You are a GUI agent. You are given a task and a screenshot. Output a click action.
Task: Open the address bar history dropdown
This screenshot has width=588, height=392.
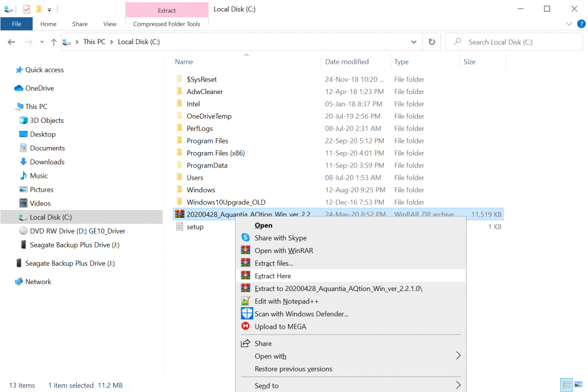click(414, 42)
